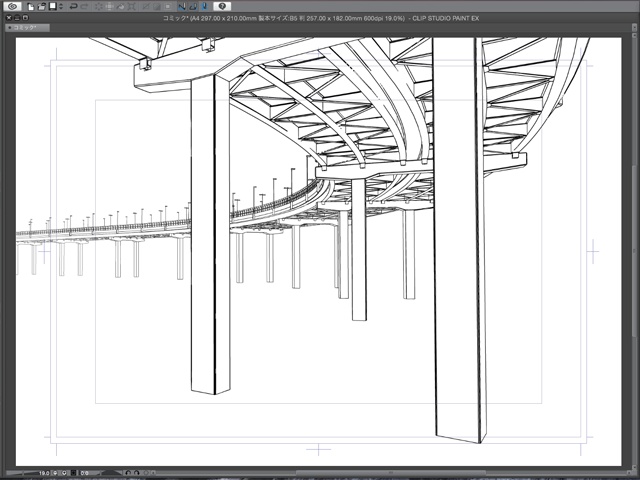Click the reset rotation icon

(x=145, y=473)
